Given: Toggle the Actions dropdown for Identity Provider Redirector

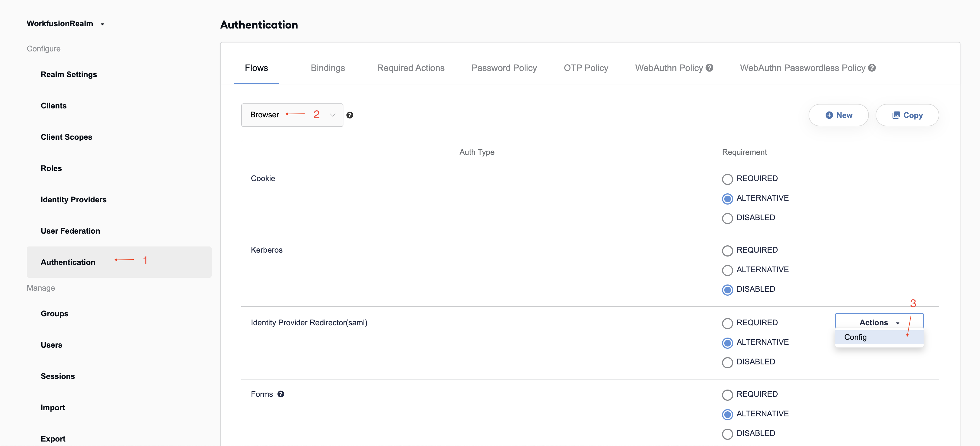Looking at the screenshot, I should pos(879,322).
